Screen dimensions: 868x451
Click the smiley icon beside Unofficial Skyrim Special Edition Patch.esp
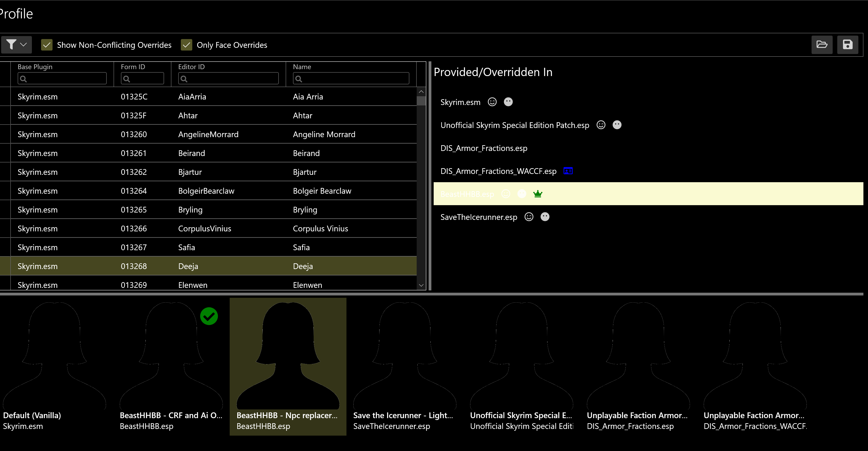tap(601, 125)
